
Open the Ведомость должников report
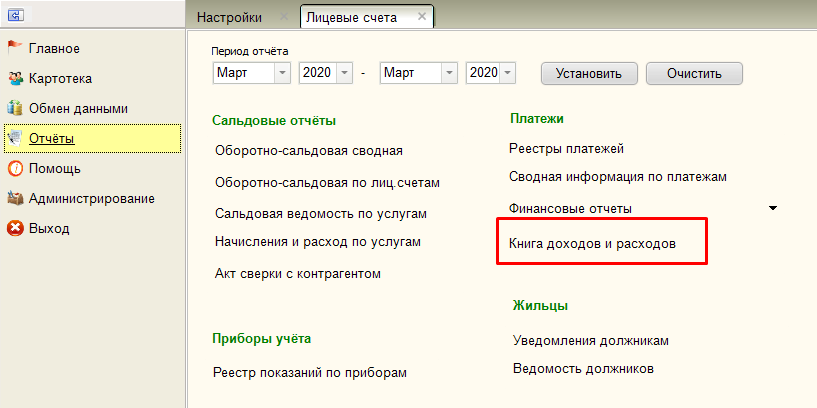(x=584, y=369)
